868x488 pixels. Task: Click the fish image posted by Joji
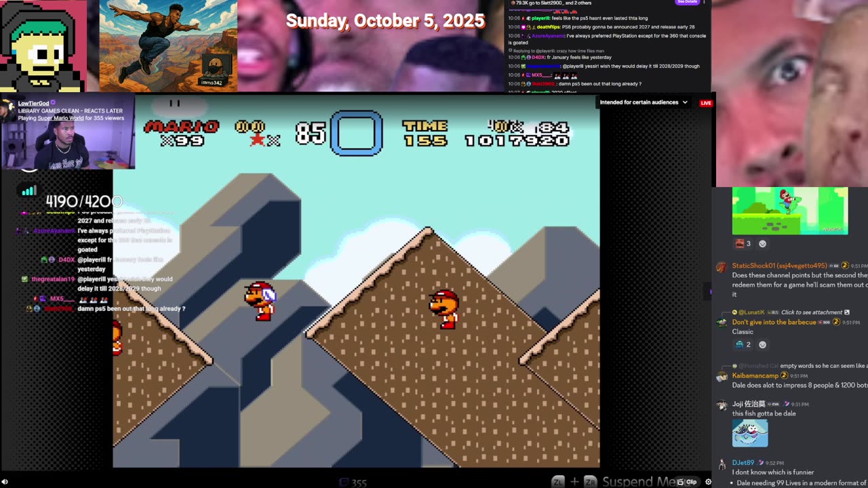[x=750, y=433]
